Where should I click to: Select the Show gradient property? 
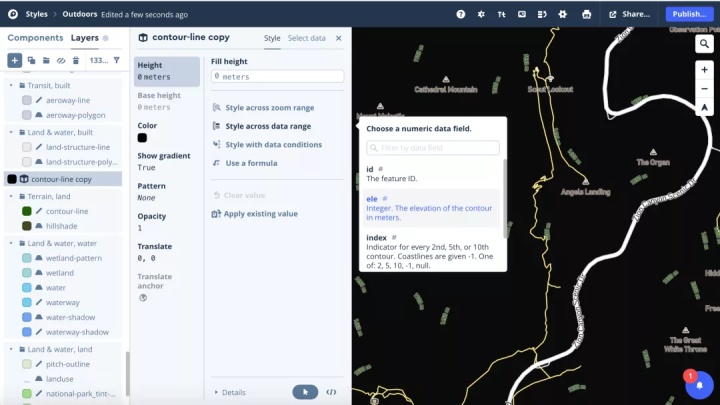coord(167,162)
